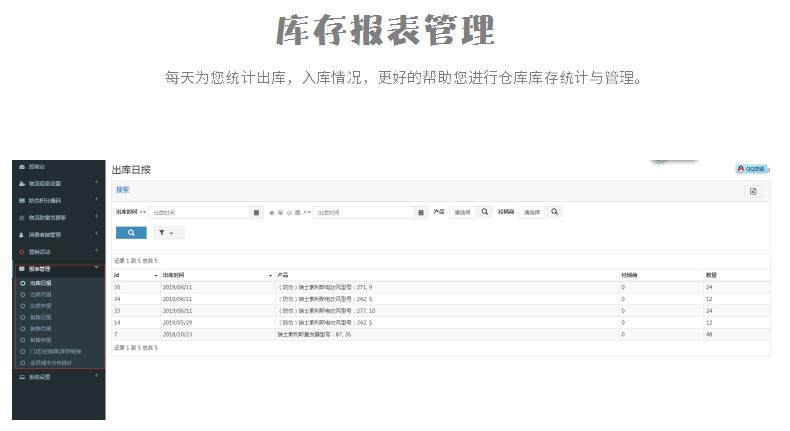Collapse the 报表管理 menu chevron
Image resolution: width=790 pixels, height=431 pixels.
[96, 268]
